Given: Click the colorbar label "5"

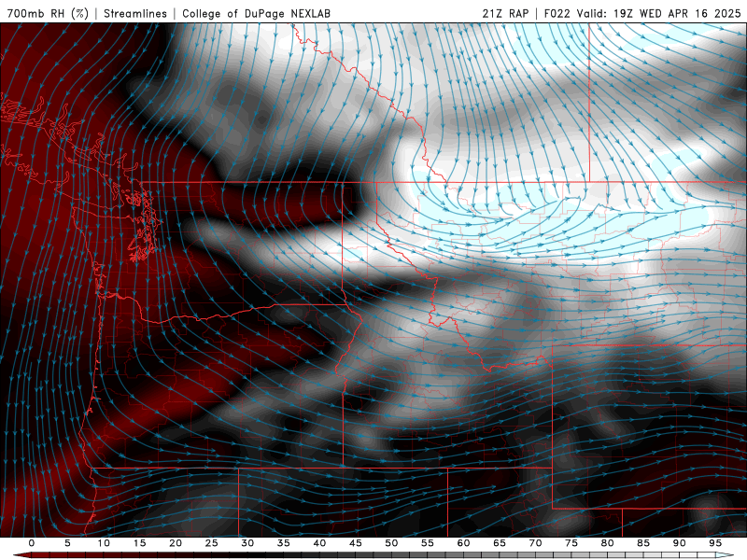Looking at the screenshot, I should tap(67, 543).
